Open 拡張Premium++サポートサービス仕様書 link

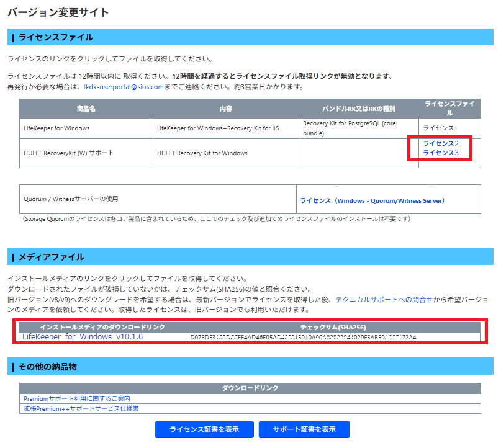point(81,408)
